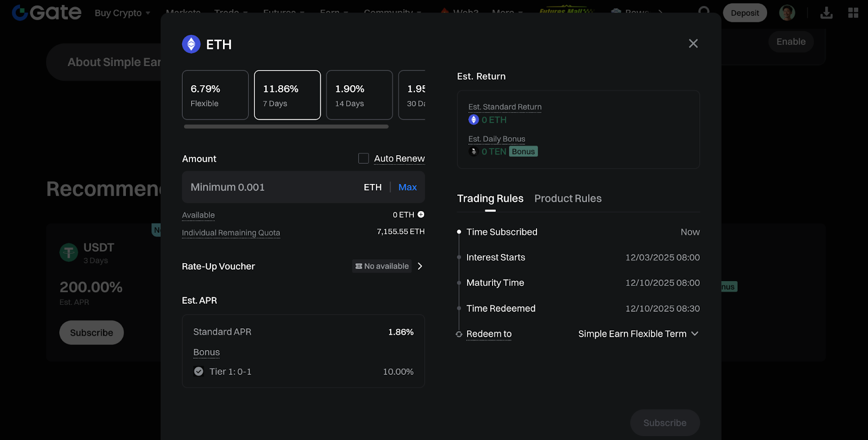Select the 1.90% 14 Days term
This screenshot has width=868, height=440.
click(359, 95)
